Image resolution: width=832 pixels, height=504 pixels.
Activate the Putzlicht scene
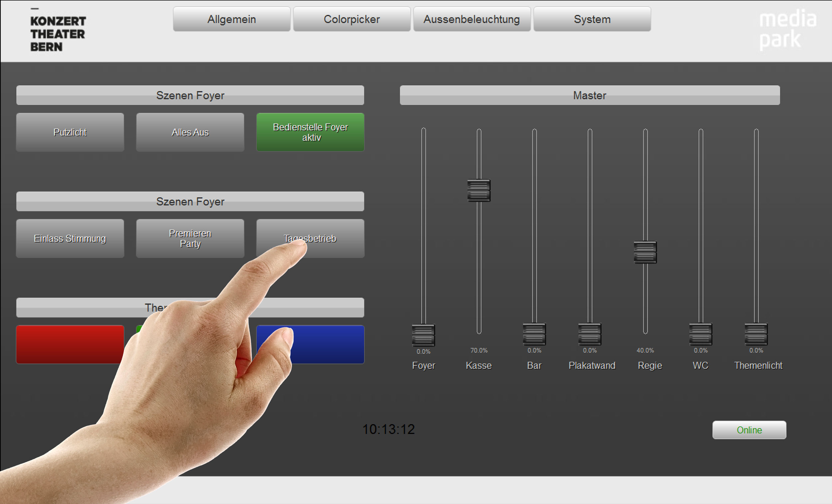click(70, 132)
